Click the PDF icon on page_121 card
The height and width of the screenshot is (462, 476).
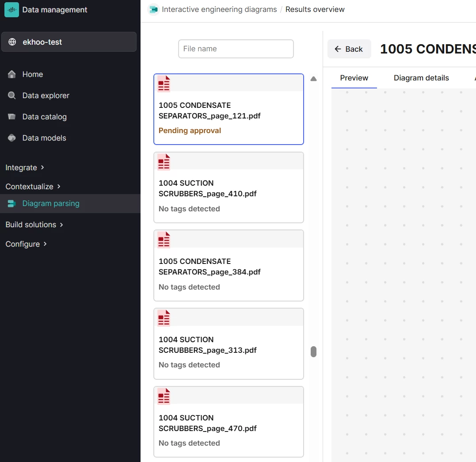[164, 84]
